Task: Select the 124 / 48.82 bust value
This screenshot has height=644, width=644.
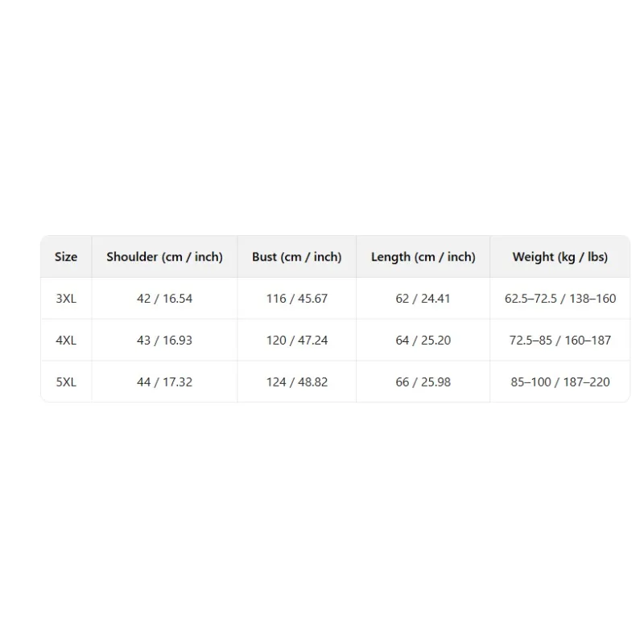Action: pyautogui.click(x=297, y=382)
